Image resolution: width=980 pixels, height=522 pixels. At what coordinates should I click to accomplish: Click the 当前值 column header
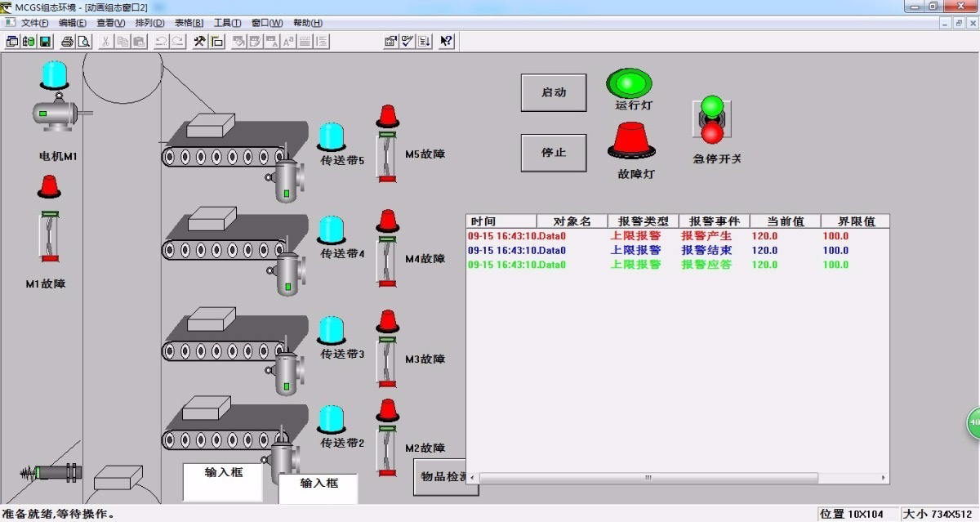click(785, 221)
